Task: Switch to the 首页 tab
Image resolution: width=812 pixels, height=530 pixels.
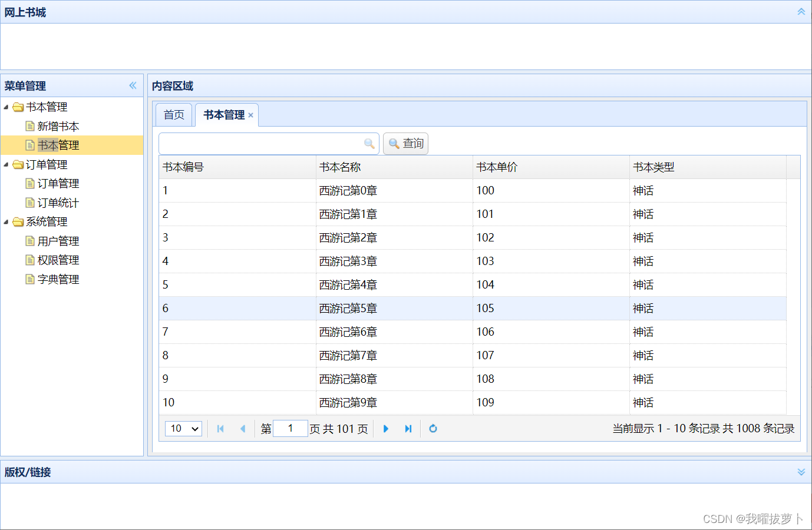Action: pyautogui.click(x=173, y=114)
